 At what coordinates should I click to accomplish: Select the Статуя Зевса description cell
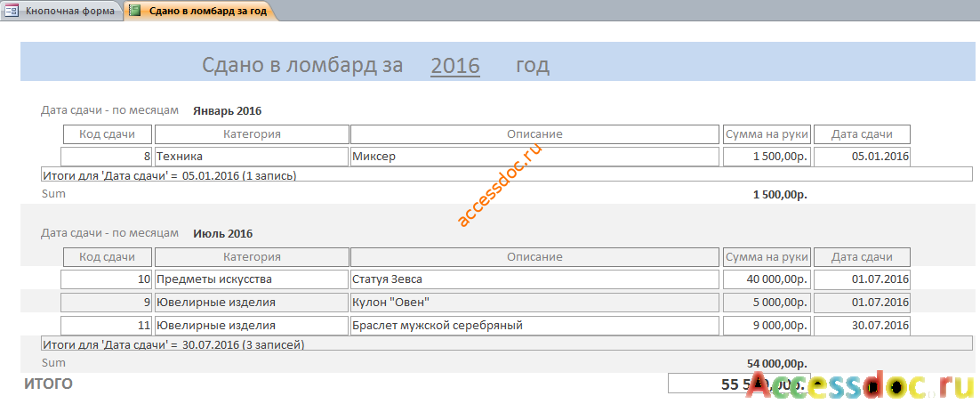tap(535, 279)
